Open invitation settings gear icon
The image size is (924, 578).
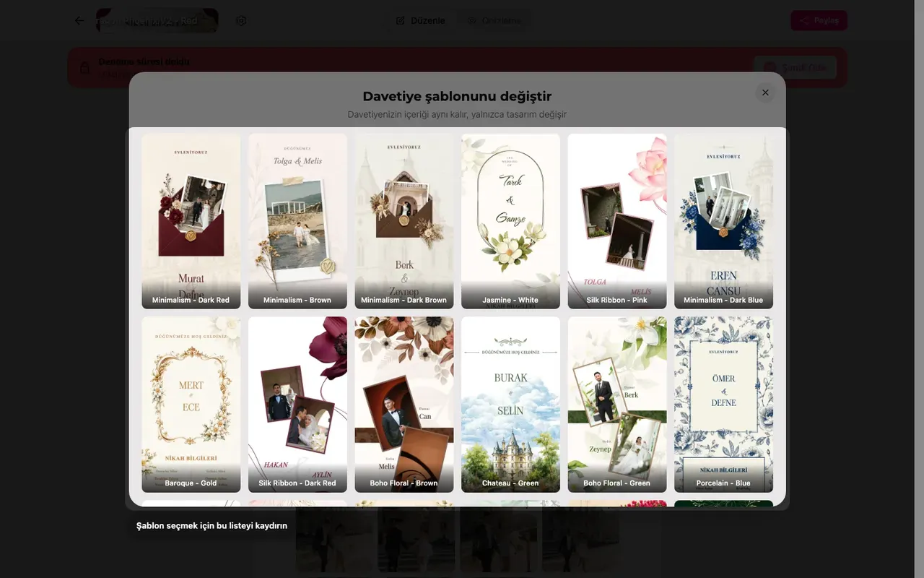241,20
